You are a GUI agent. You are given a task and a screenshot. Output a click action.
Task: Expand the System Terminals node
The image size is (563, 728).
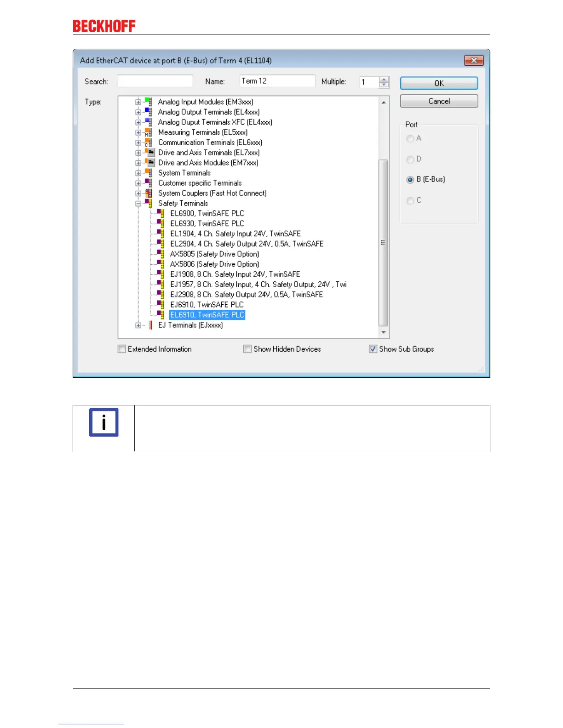138,173
